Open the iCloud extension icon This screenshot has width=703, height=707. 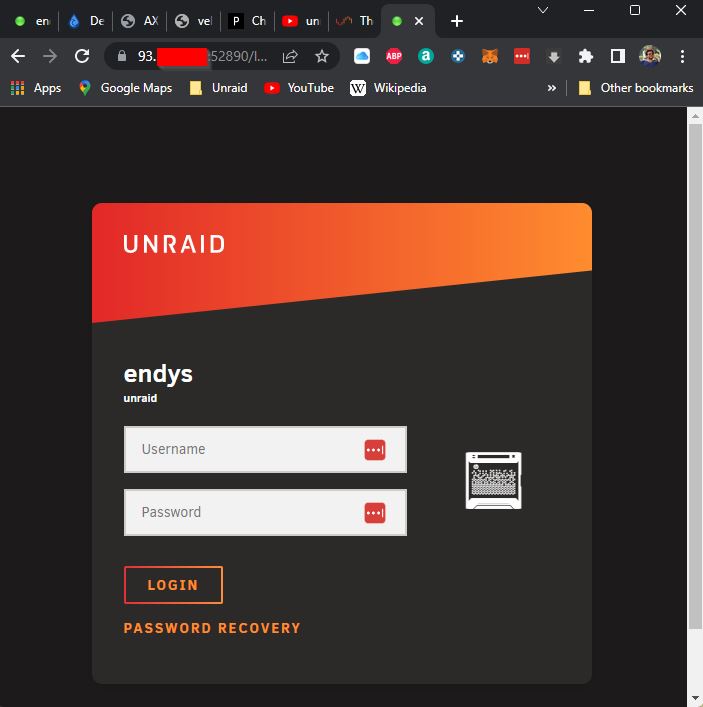pos(362,56)
